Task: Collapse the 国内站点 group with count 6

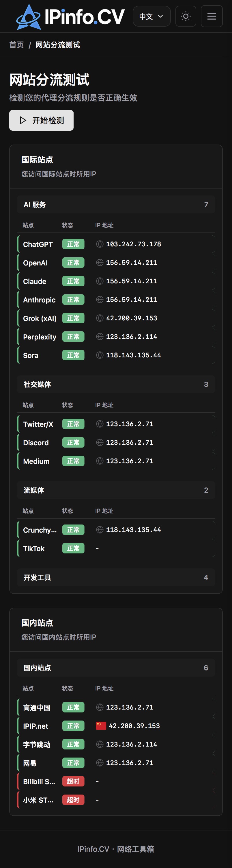Action: point(116,668)
